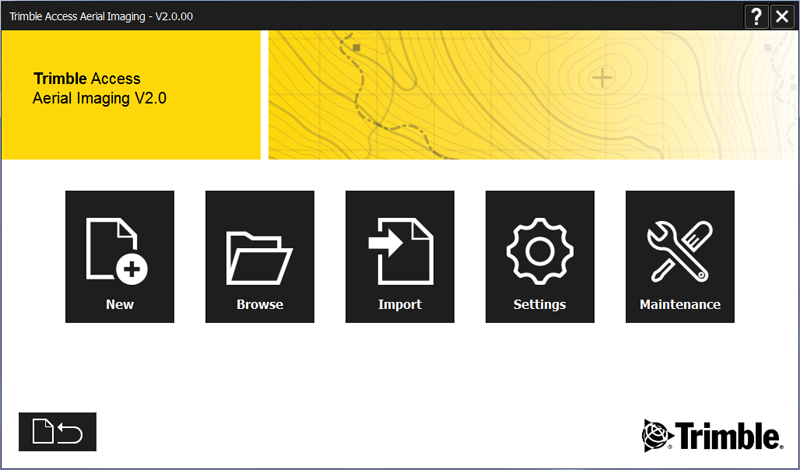Viewport: 800px width, 470px height.
Task: Click the Import file tile
Action: point(400,257)
